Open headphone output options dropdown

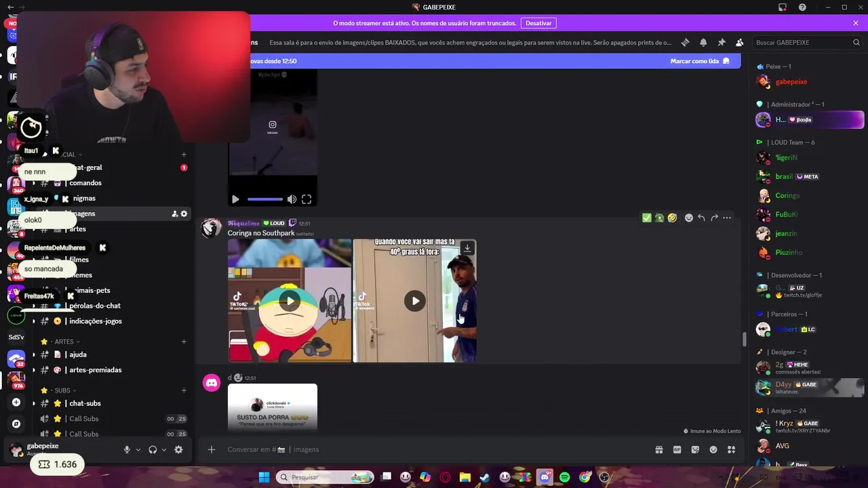164,449
